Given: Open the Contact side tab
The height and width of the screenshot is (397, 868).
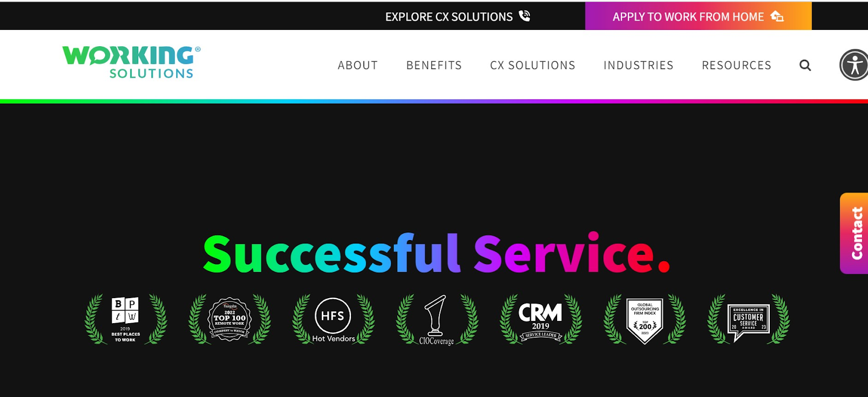Looking at the screenshot, I should 855,234.
